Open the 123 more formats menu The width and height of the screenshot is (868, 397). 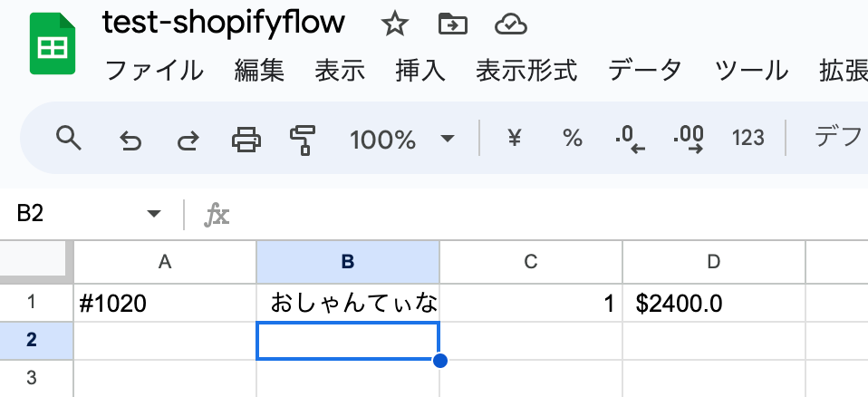pyautogui.click(x=747, y=139)
